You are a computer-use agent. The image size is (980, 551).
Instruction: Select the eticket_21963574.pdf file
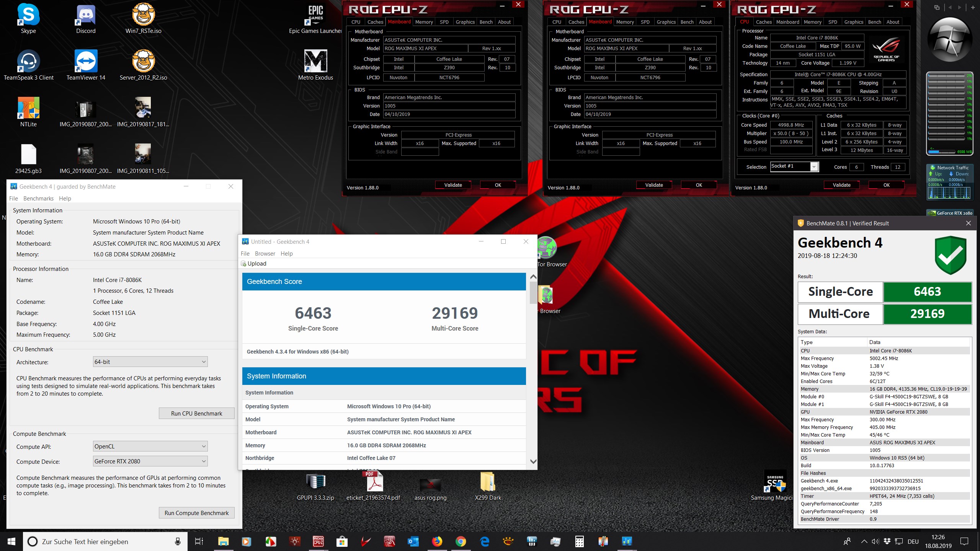(373, 486)
